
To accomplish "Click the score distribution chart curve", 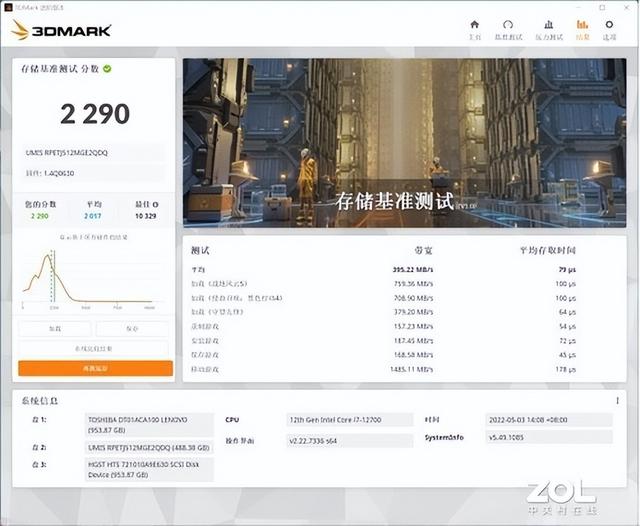I will [x=88, y=280].
